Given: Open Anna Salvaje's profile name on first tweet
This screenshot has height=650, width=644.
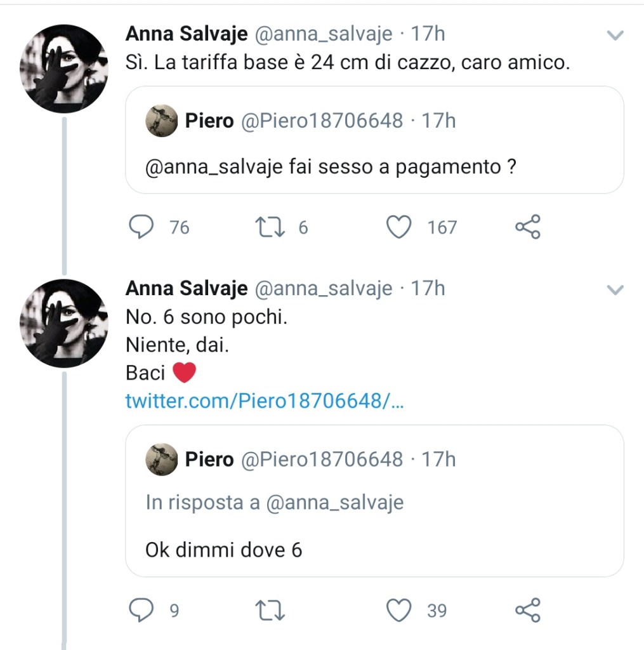Looking at the screenshot, I should pyautogui.click(x=187, y=34).
